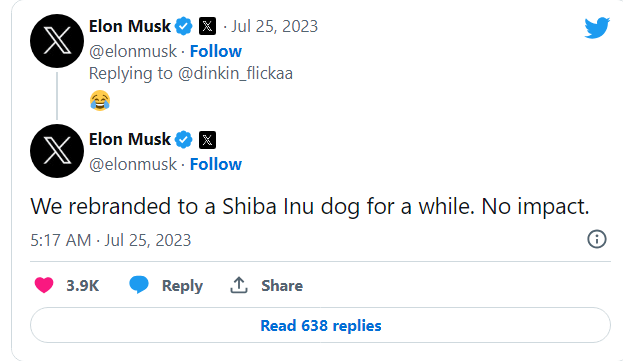
Task: Click the X affiliate badge in main tweet
Action: coord(207,140)
